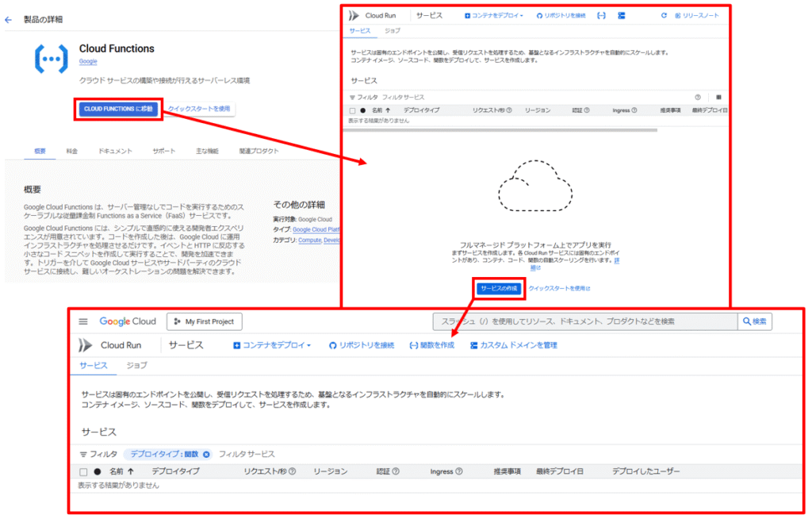Open the hamburger navigation menu in the lower console
Image resolution: width=812 pixels, height=519 pixels.
point(82,321)
